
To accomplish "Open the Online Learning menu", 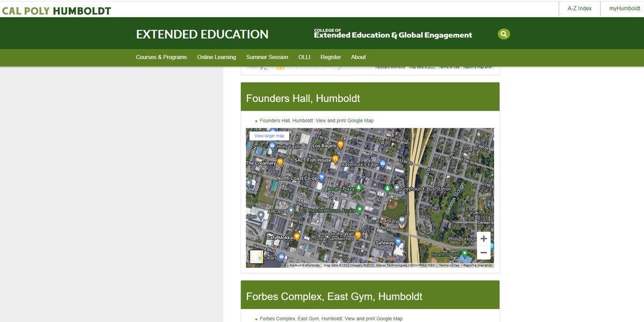I will click(216, 57).
